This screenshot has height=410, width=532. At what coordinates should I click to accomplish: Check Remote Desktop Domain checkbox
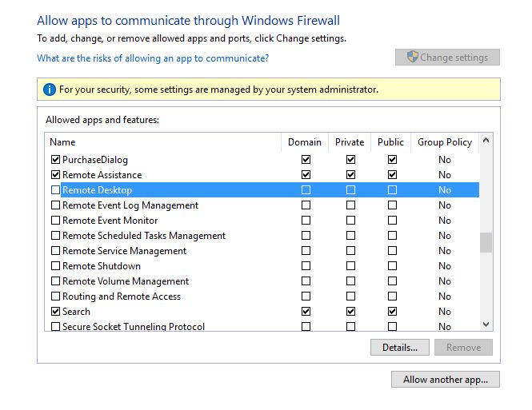pyautogui.click(x=306, y=189)
